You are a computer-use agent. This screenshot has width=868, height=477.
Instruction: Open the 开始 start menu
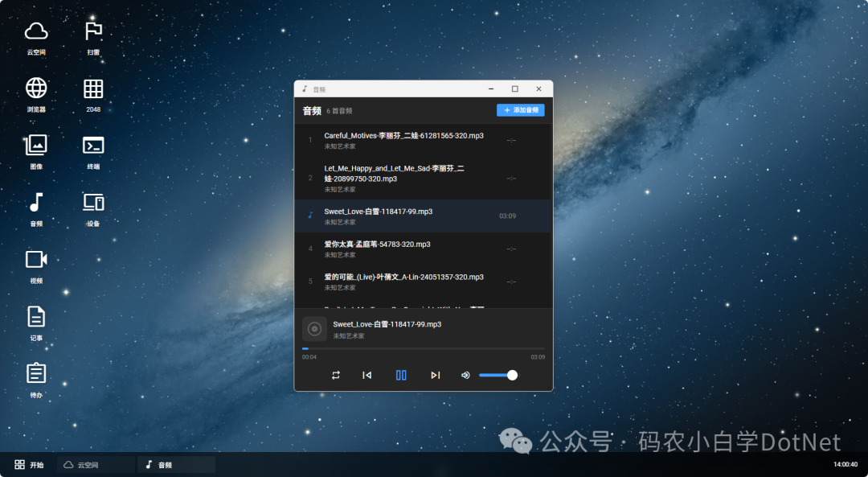tap(29, 464)
